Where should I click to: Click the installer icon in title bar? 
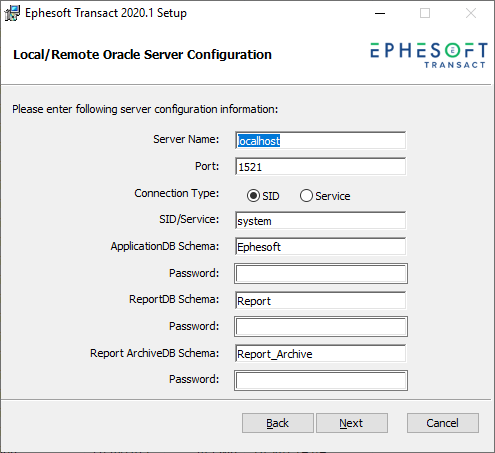(x=12, y=13)
